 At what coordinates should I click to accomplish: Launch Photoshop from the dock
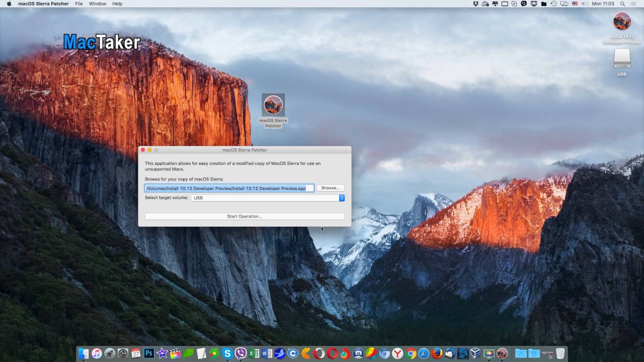click(148, 353)
